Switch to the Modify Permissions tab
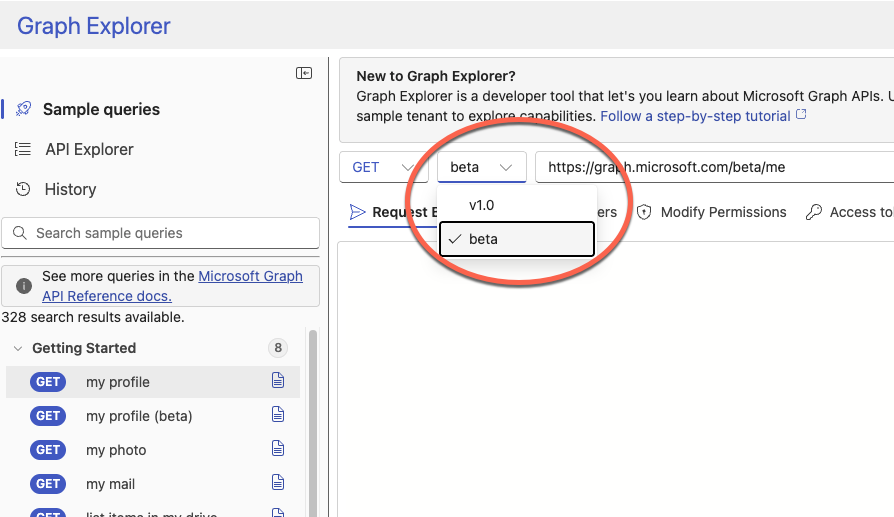 (712, 212)
